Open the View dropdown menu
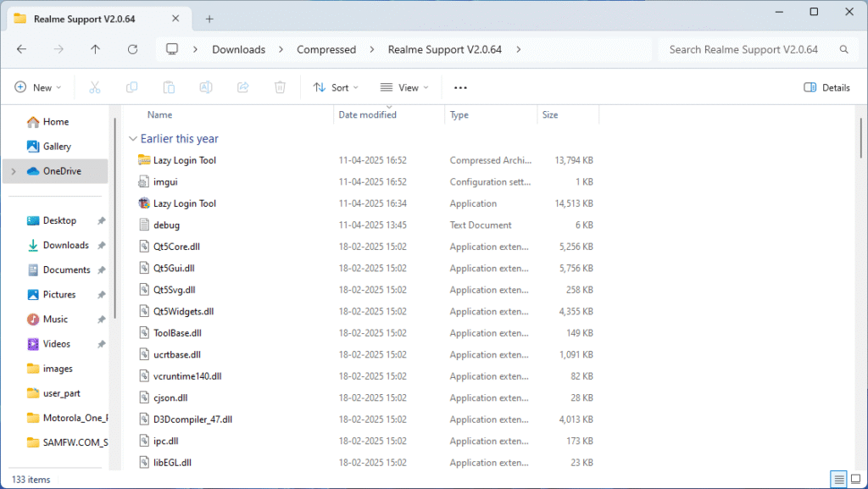 (404, 87)
